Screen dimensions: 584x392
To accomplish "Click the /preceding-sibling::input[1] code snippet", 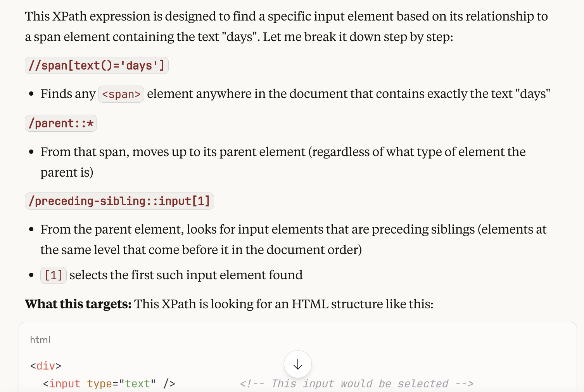I will pyautogui.click(x=119, y=201).
